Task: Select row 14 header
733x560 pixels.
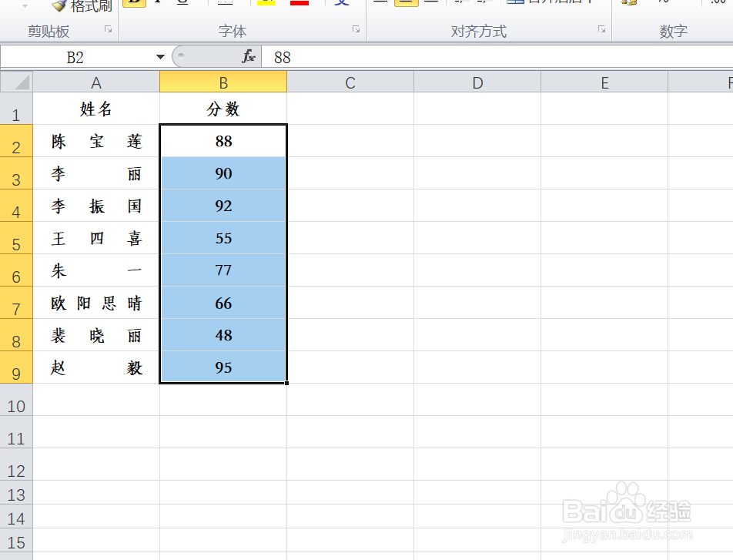Action: tap(16, 516)
